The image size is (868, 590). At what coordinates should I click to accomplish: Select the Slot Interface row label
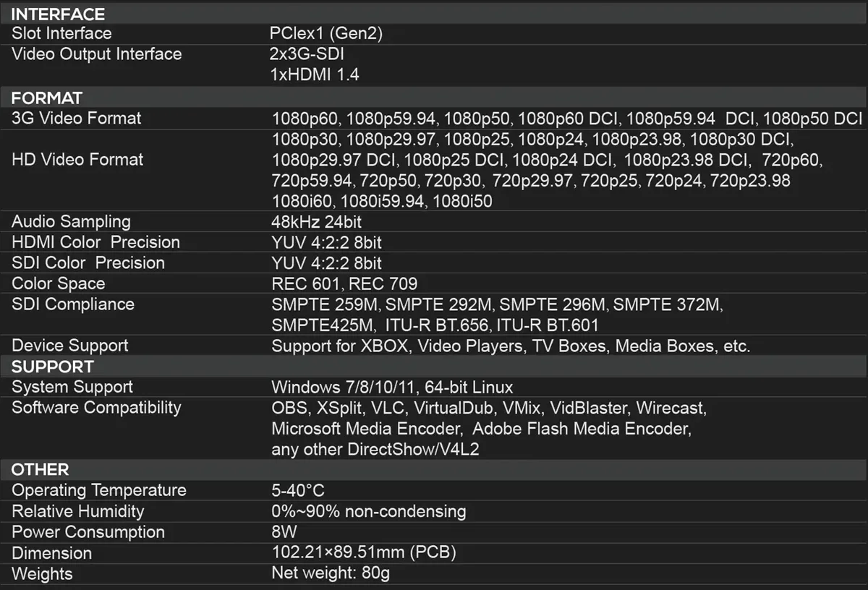tap(62, 33)
